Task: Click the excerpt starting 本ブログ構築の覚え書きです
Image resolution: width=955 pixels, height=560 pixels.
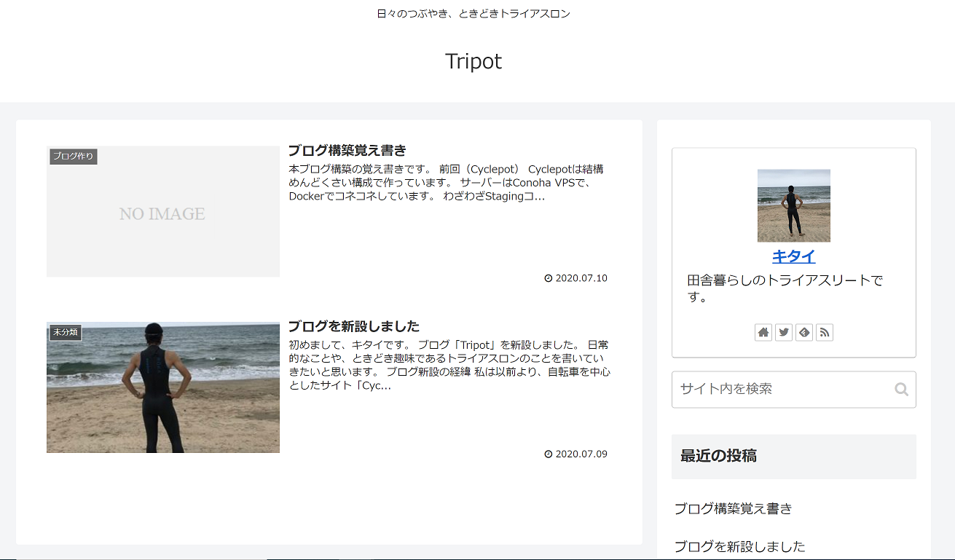Action: pyautogui.click(x=446, y=183)
